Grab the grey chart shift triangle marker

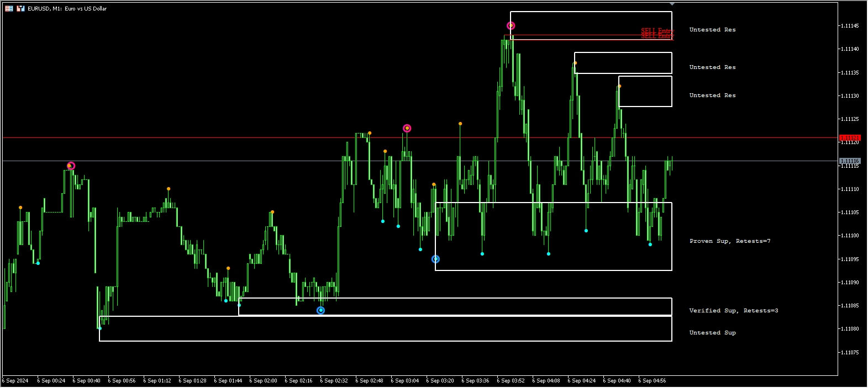point(672,4)
